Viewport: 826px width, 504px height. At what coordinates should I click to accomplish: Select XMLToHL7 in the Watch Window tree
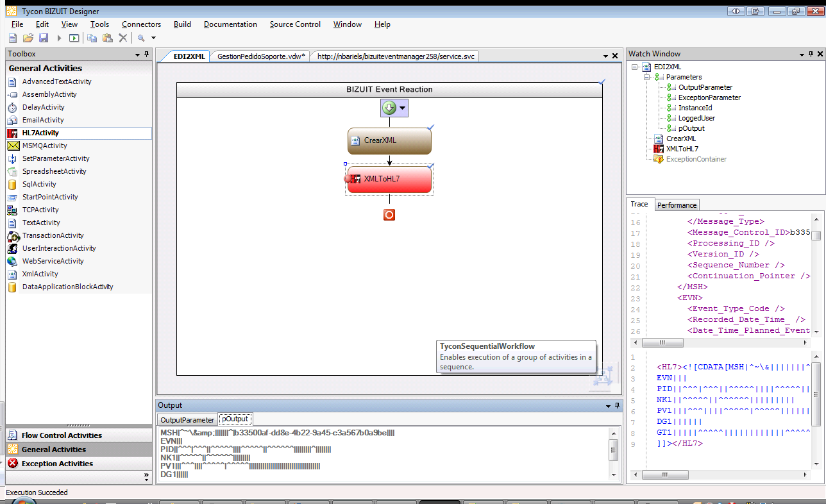coord(682,149)
